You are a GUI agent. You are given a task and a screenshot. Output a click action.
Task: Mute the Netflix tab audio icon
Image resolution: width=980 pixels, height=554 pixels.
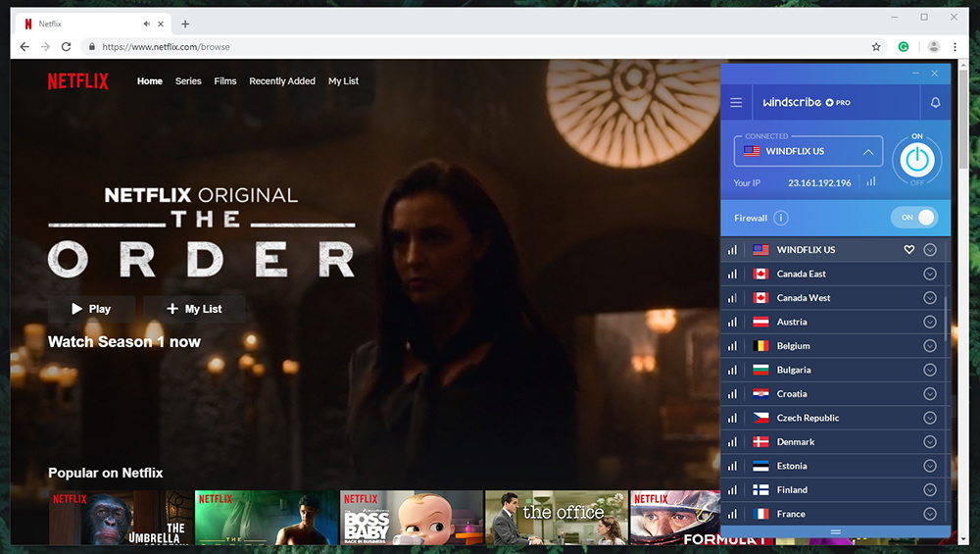click(x=146, y=24)
